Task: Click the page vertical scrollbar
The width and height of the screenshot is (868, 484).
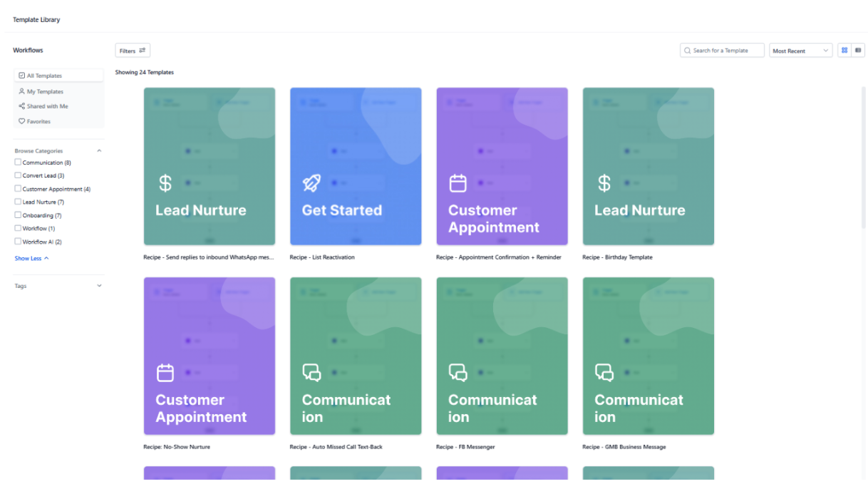Action: 864,157
